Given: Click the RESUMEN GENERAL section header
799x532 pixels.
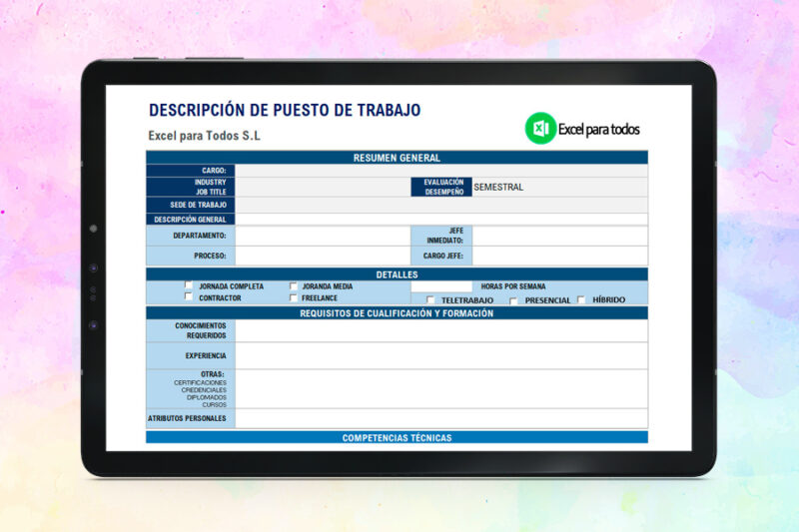Looking at the screenshot, I should 397,158.
